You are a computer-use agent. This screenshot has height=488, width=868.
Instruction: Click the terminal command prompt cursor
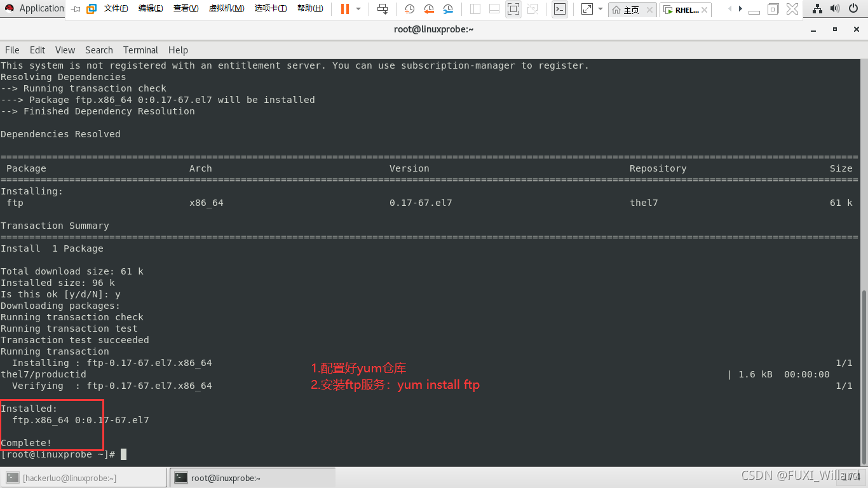pyautogui.click(x=124, y=454)
